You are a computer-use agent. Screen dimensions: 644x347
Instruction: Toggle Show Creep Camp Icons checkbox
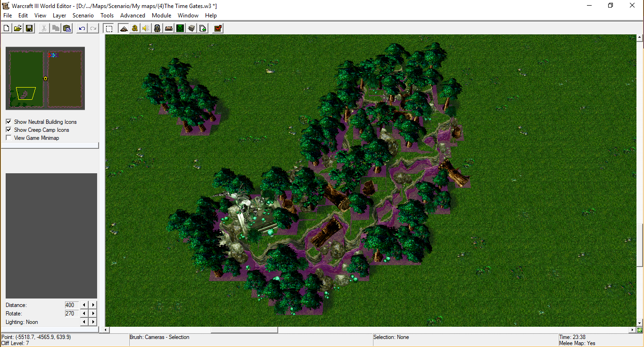click(8, 129)
